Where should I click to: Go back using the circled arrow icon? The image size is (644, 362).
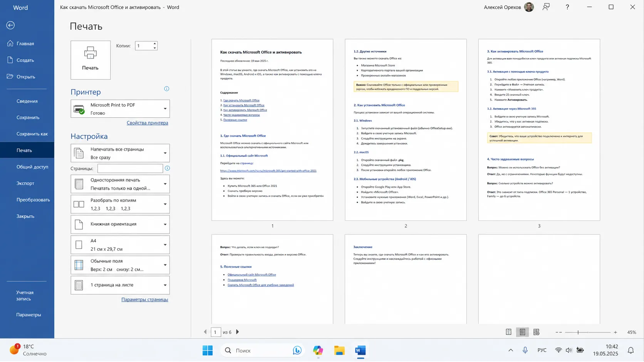click(10, 25)
